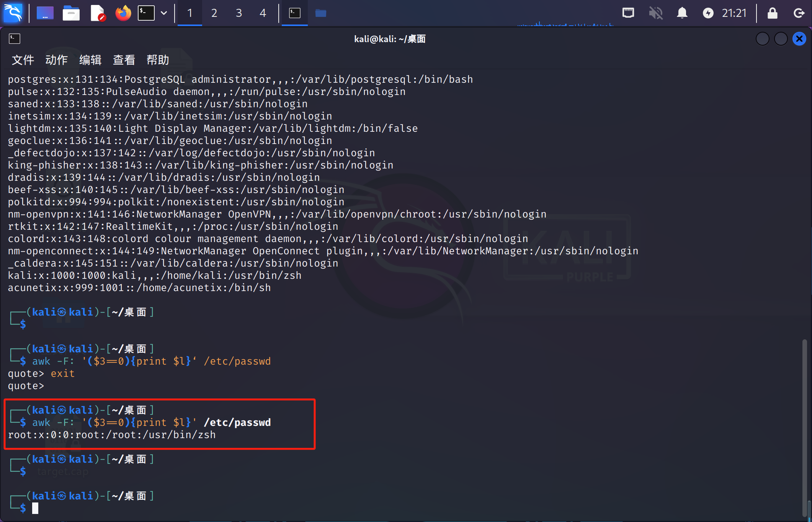Click the show desktop panel icon
The height and width of the screenshot is (522, 812).
45,13
